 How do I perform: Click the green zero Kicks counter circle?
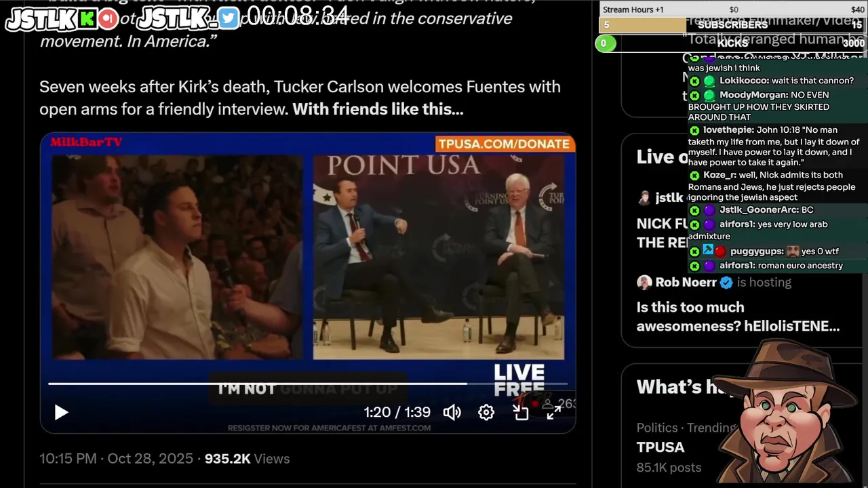[605, 43]
